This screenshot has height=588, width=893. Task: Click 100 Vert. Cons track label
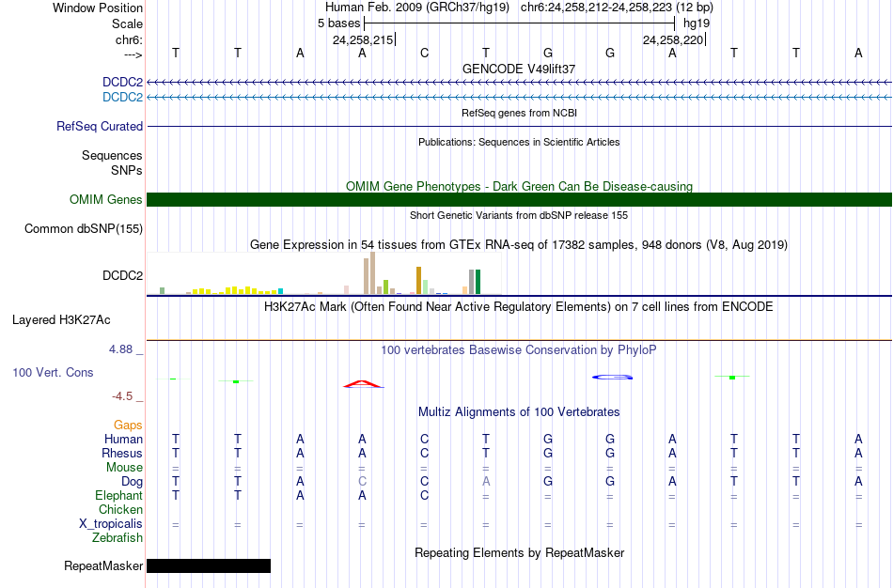coord(53,372)
